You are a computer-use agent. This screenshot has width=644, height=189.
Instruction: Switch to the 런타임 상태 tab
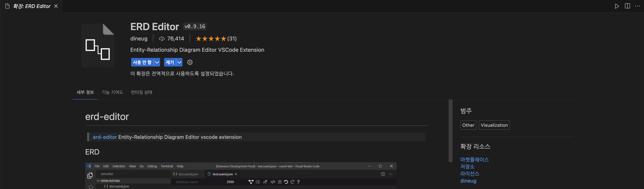click(x=141, y=92)
